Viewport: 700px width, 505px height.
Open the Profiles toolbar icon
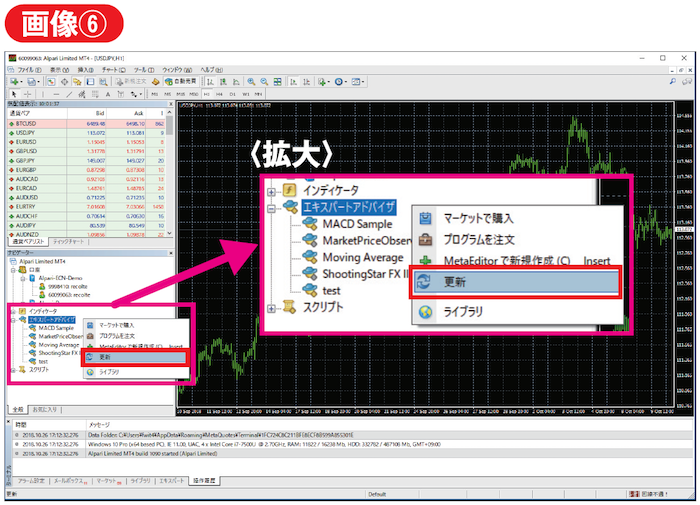[x=33, y=82]
